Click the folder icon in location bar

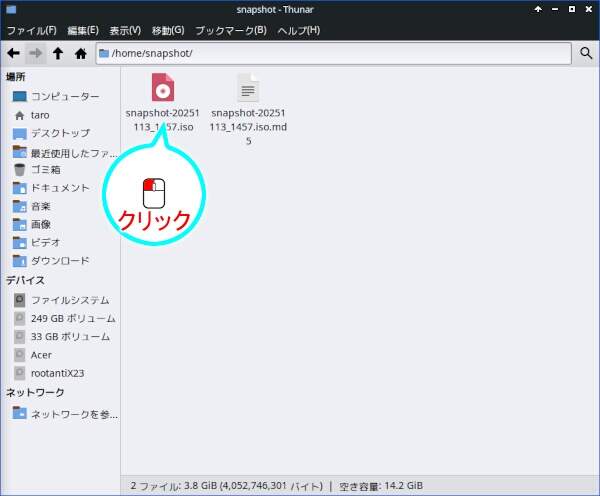(104, 53)
